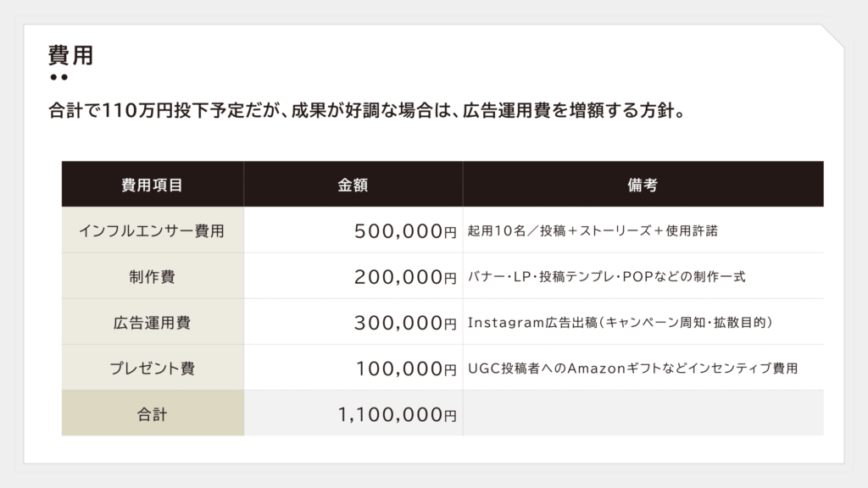Select the 300,000円 amount cell
The image size is (868, 488).
pos(353,322)
